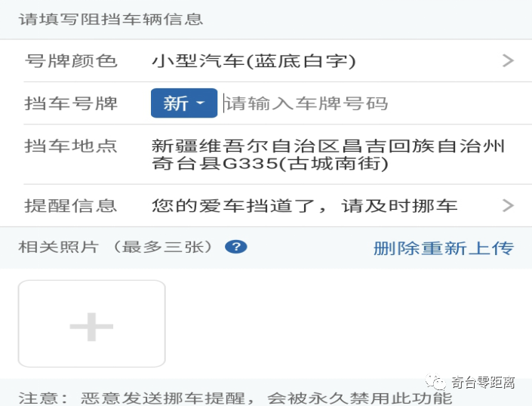Click the right arrow beside 小型汽车(蓝底白字)
The image size is (532, 406).
pos(508,61)
